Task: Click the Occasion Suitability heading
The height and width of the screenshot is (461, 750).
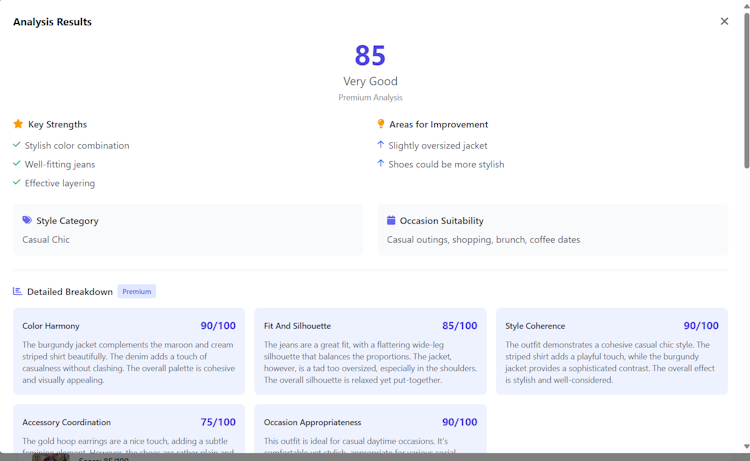Action: [x=441, y=221]
